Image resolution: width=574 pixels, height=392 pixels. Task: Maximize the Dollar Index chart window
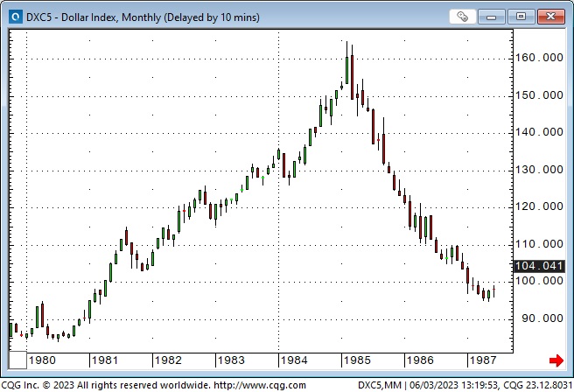(x=521, y=17)
